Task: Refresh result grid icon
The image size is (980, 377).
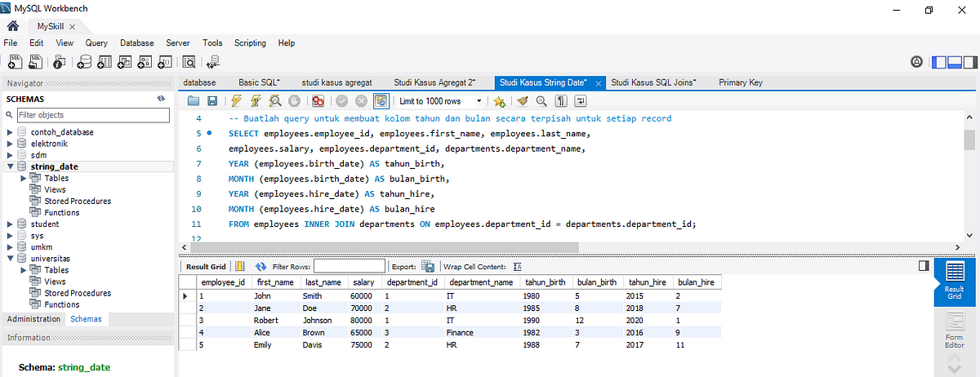Action: (x=261, y=266)
